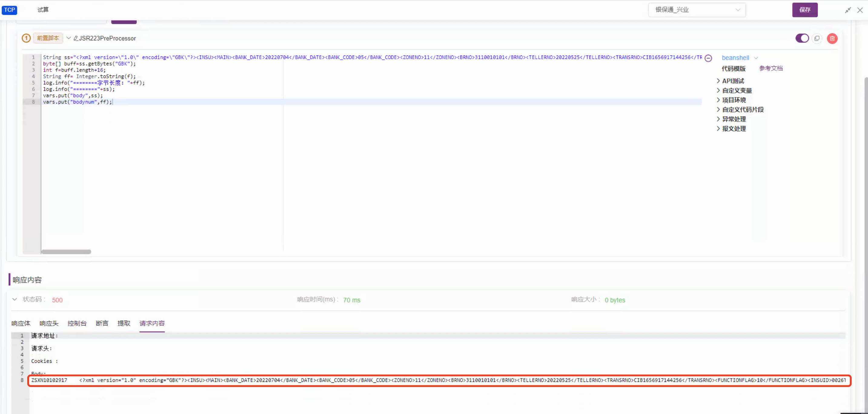868x414 pixels.
Task: Click the 响应内容 section heading
Action: tap(27, 280)
